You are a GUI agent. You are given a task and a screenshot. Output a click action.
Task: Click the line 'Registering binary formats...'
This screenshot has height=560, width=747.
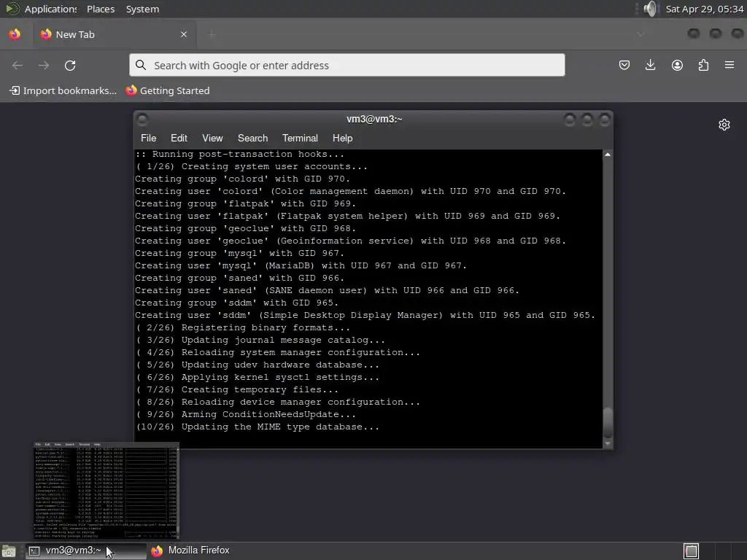pyautogui.click(x=243, y=327)
